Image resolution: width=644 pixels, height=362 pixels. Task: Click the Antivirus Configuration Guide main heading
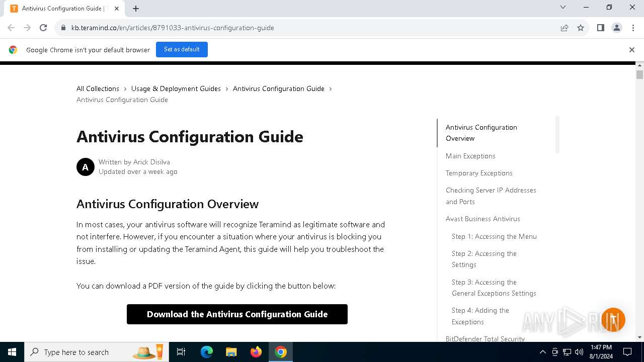point(190,137)
